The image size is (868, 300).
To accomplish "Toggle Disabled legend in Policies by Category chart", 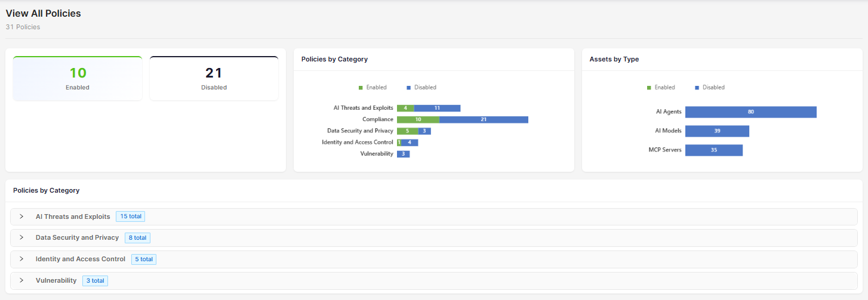I will (421, 88).
